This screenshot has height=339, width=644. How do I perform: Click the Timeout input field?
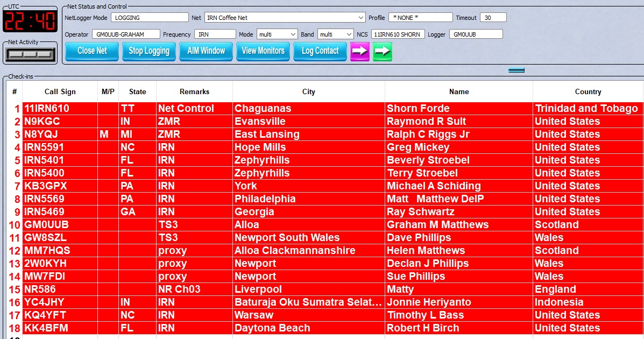tap(493, 18)
